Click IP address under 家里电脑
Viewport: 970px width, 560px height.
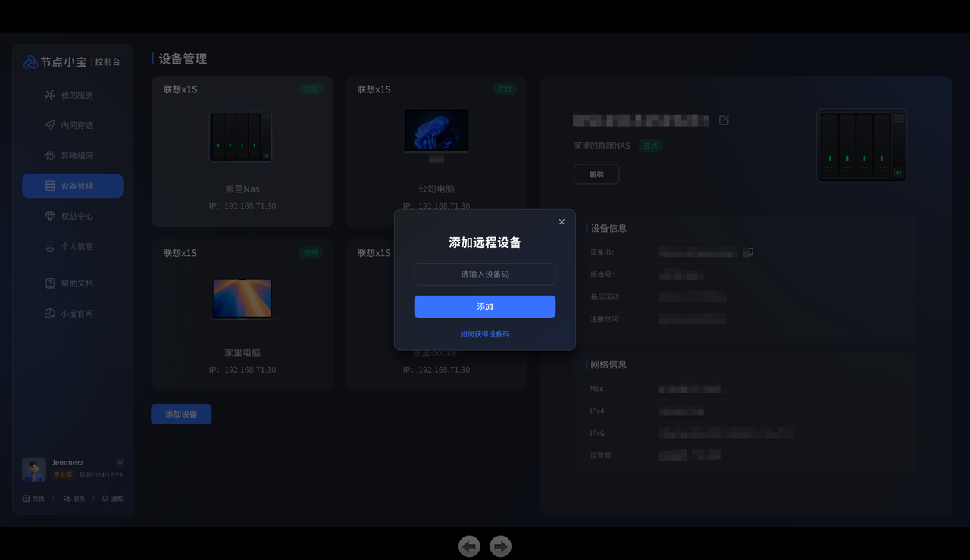[x=242, y=370]
